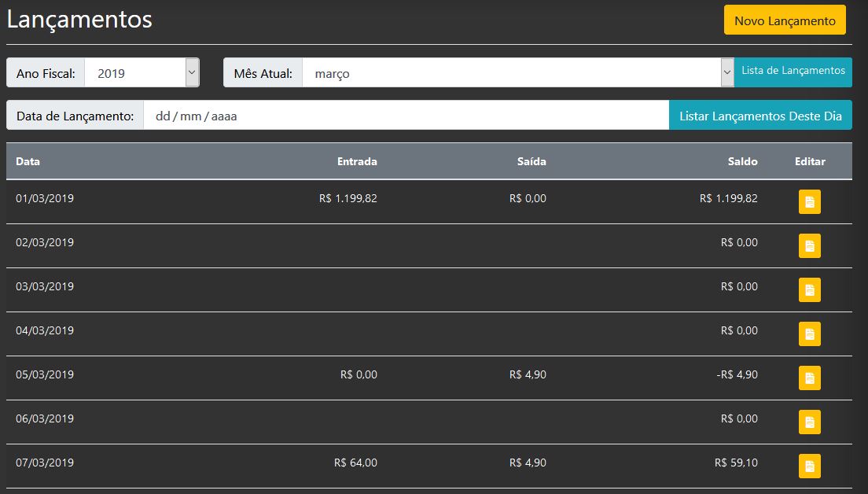
Task: Edit the 03/03/2019 entry
Action: pos(809,290)
